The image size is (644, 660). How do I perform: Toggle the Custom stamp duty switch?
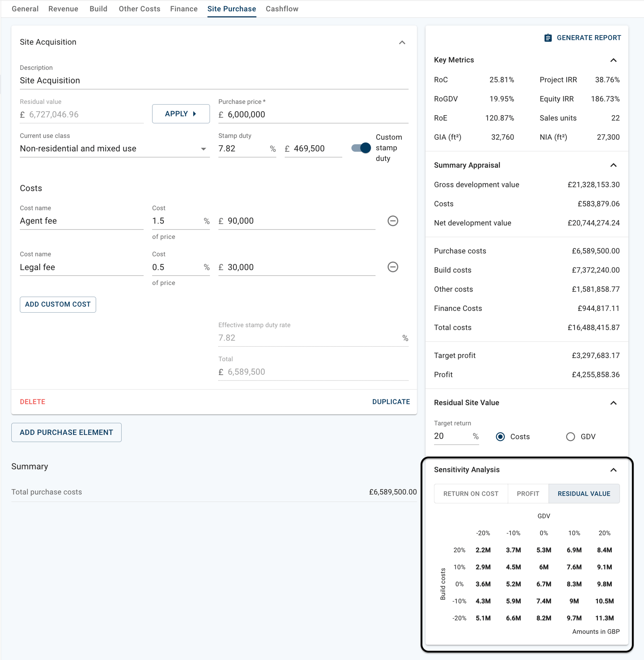coord(361,148)
